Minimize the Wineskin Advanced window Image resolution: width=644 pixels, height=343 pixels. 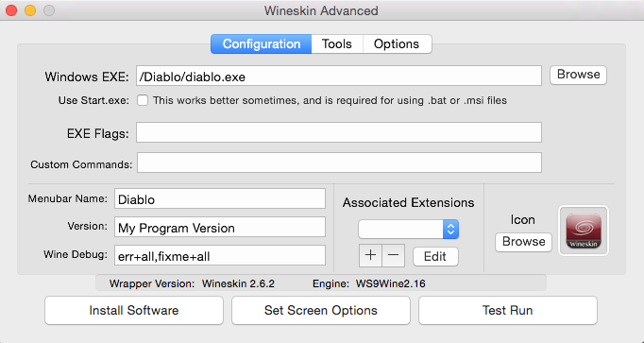(30, 10)
